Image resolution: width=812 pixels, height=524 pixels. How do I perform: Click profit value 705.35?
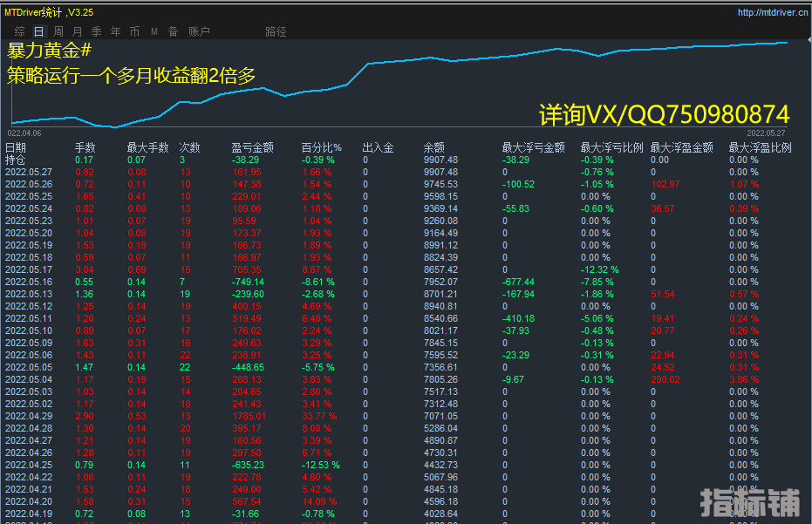pos(247,269)
